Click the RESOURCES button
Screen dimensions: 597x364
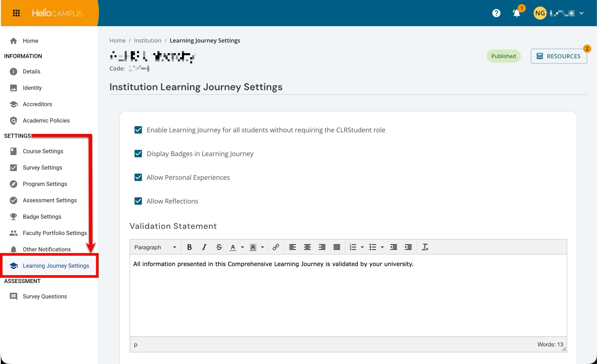coord(559,56)
